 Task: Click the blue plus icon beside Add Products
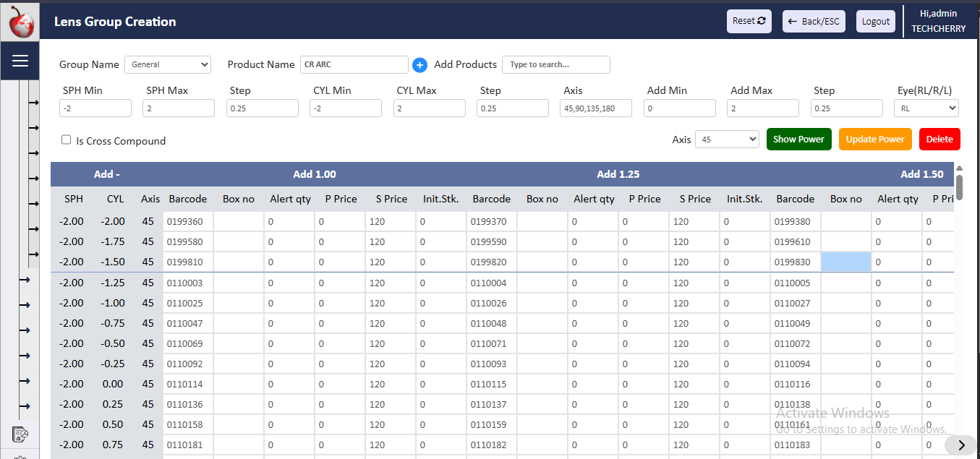pyautogui.click(x=419, y=64)
